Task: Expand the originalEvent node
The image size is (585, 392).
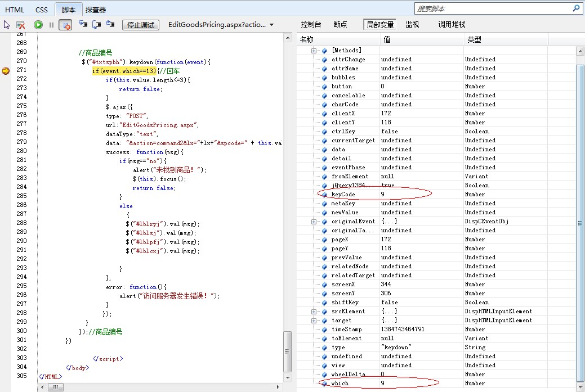Action: click(x=314, y=222)
